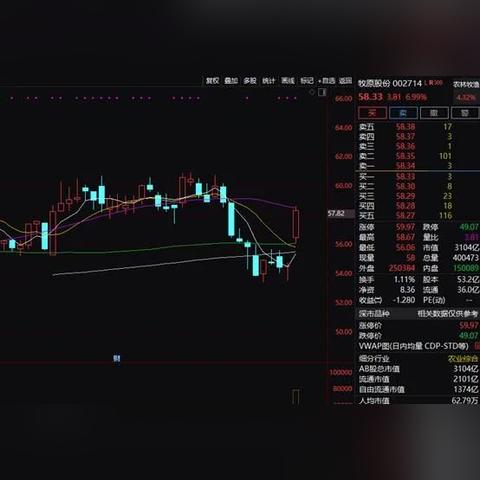Select the 叠加 overlay tool
The height and width of the screenshot is (480, 480).
click(231, 81)
